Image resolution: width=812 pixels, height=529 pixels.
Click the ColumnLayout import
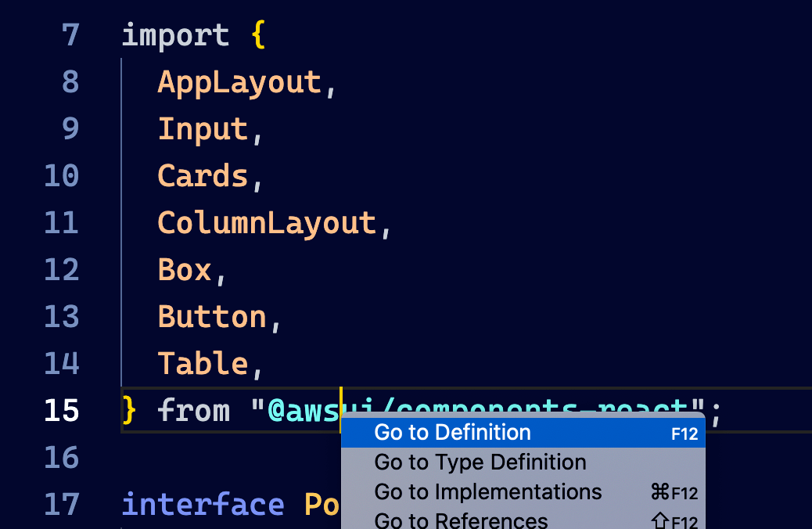point(266,222)
